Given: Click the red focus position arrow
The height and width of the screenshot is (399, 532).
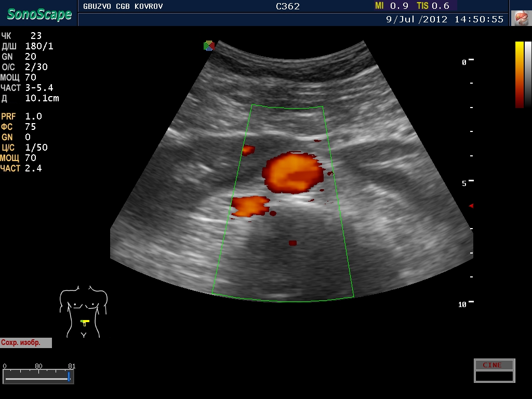Looking at the screenshot, I should pos(471,206).
